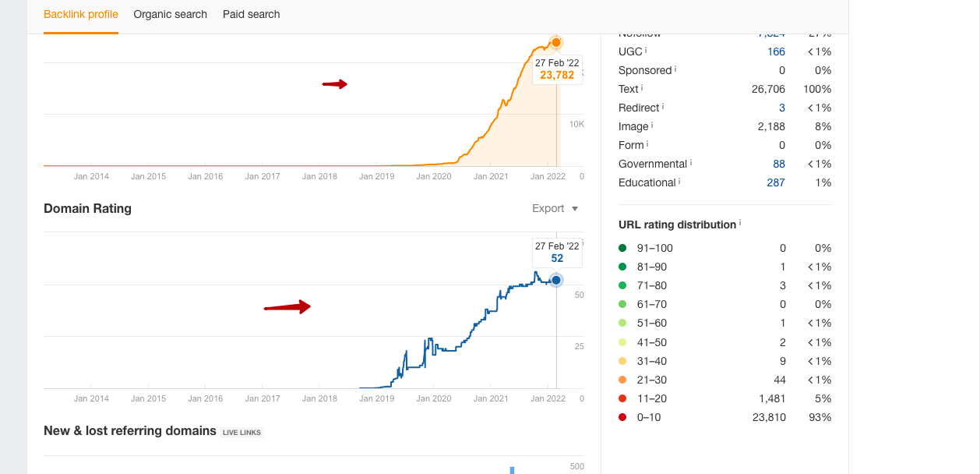980x474 pixels.
Task: Click the orange data point on top chart
Action: point(555,42)
